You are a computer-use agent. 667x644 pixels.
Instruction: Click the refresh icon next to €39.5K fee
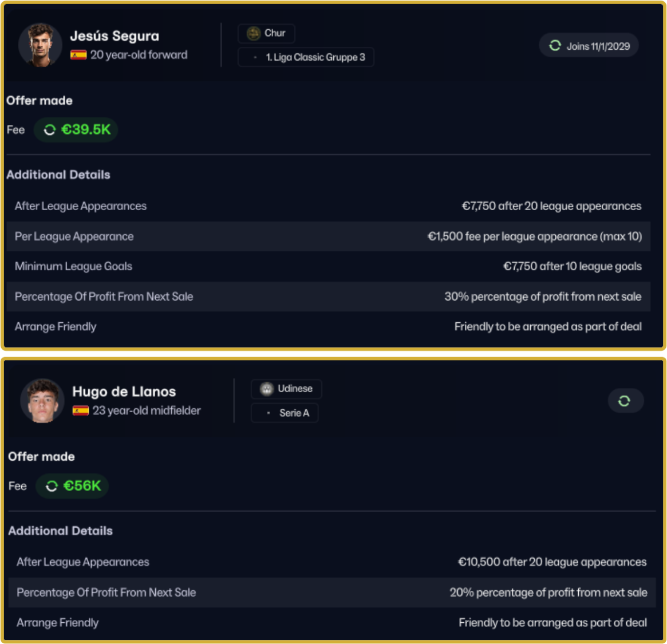click(x=50, y=130)
